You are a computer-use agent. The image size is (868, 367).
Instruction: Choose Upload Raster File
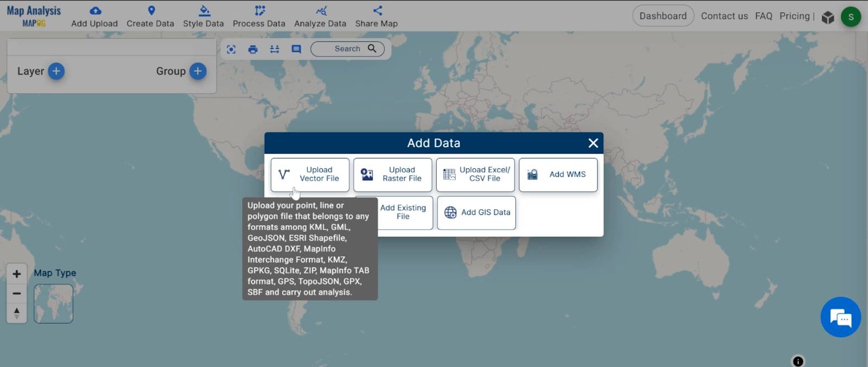(x=393, y=175)
